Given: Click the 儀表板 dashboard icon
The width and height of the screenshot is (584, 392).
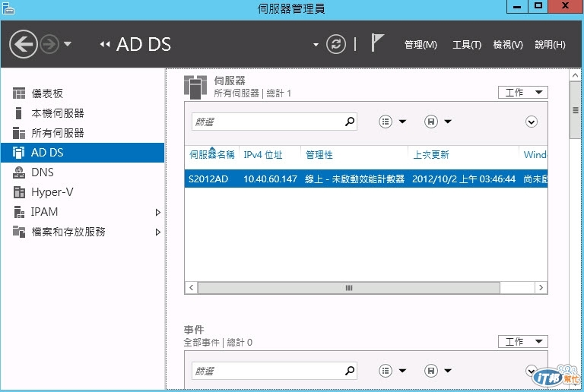Looking at the screenshot, I should [x=19, y=93].
